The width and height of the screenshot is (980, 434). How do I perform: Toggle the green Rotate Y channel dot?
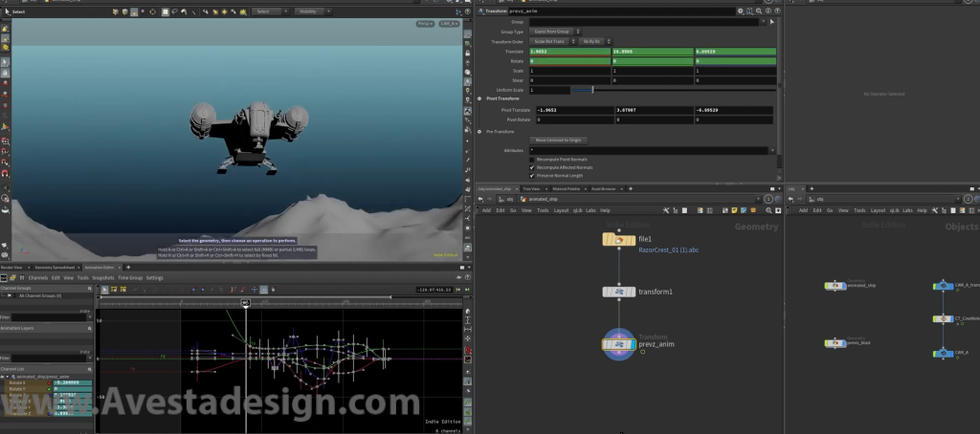coord(50,388)
